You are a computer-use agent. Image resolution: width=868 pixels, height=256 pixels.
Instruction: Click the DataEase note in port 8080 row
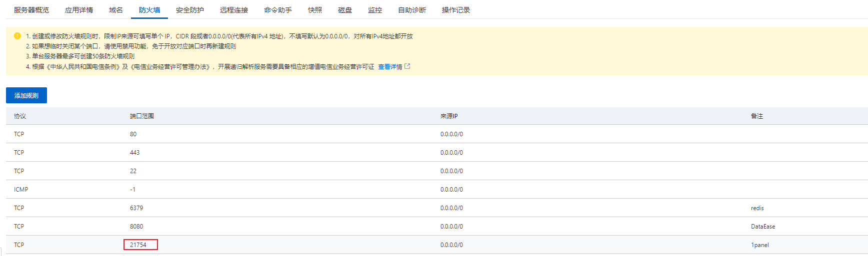tap(762, 227)
